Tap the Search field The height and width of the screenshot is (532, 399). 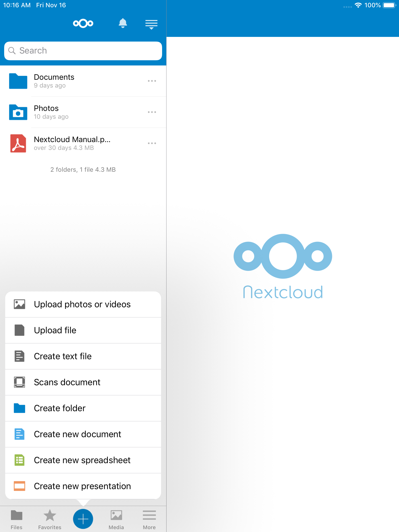(x=83, y=51)
